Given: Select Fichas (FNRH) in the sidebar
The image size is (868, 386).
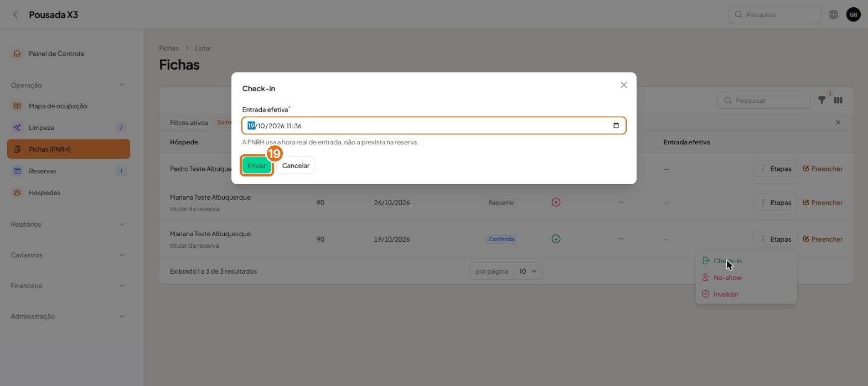Looking at the screenshot, I should point(69,149).
